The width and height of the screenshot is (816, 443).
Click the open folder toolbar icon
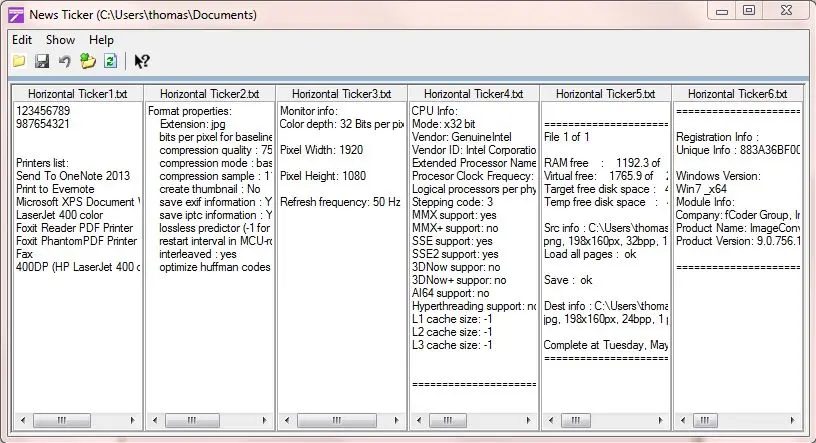(19, 62)
